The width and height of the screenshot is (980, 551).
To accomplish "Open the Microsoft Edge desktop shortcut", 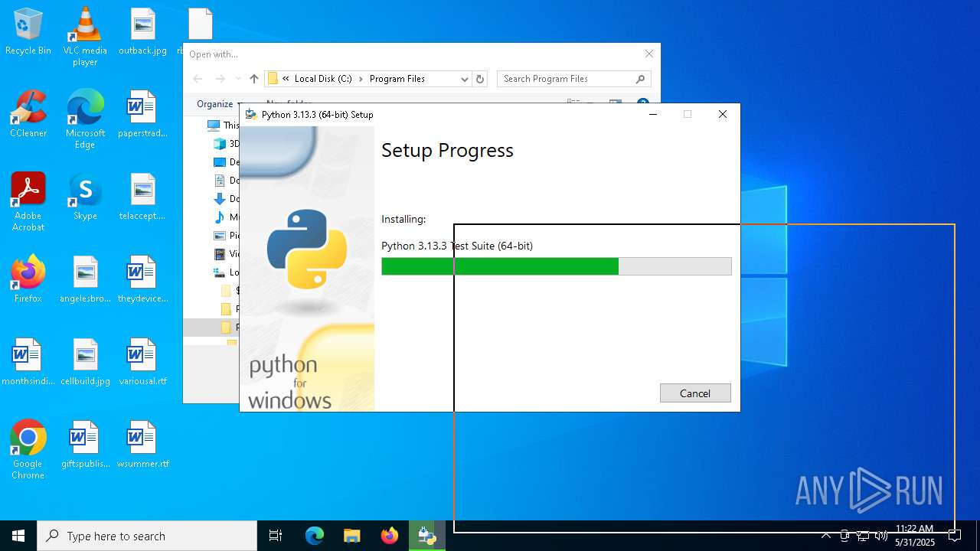I will pos(85,119).
